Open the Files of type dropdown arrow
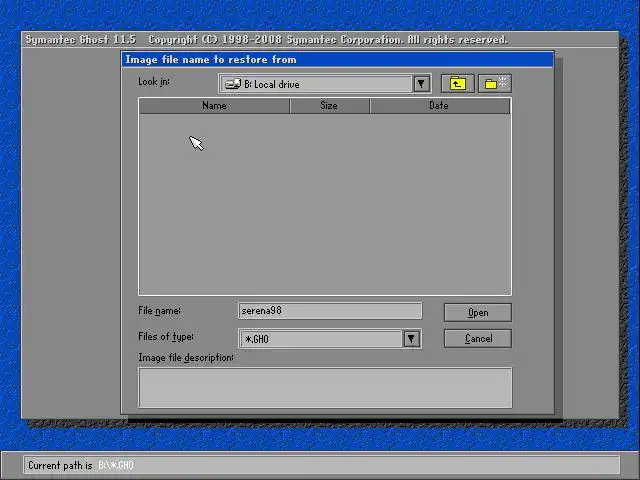 pyautogui.click(x=411, y=339)
